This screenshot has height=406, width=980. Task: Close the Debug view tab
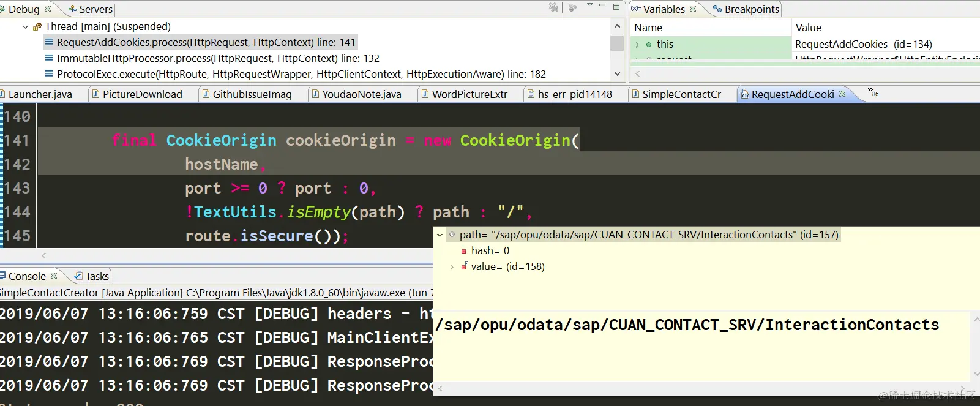[48, 9]
